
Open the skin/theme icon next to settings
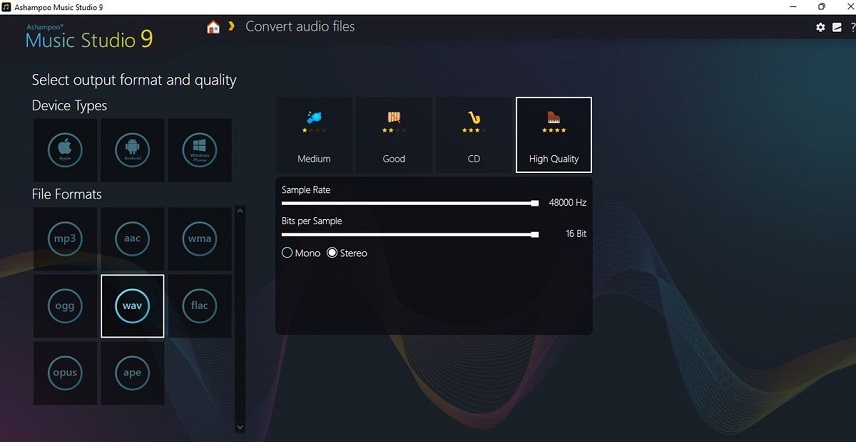click(837, 27)
